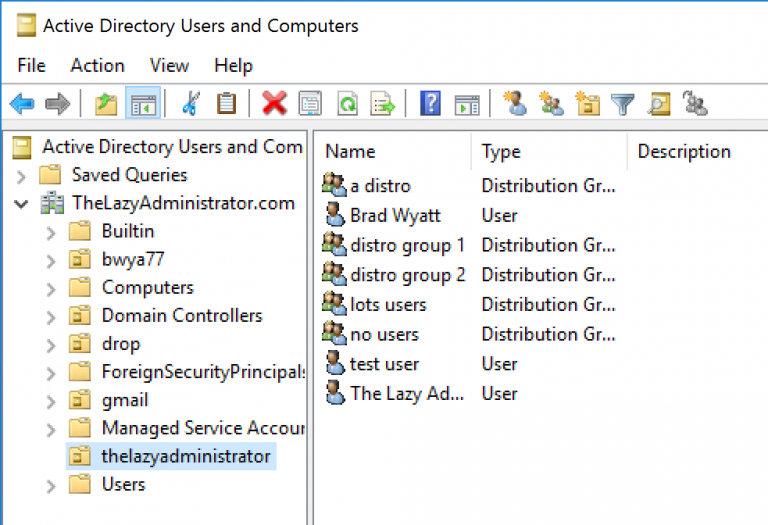Click the lots users group icon
768x525 pixels.
tap(334, 304)
